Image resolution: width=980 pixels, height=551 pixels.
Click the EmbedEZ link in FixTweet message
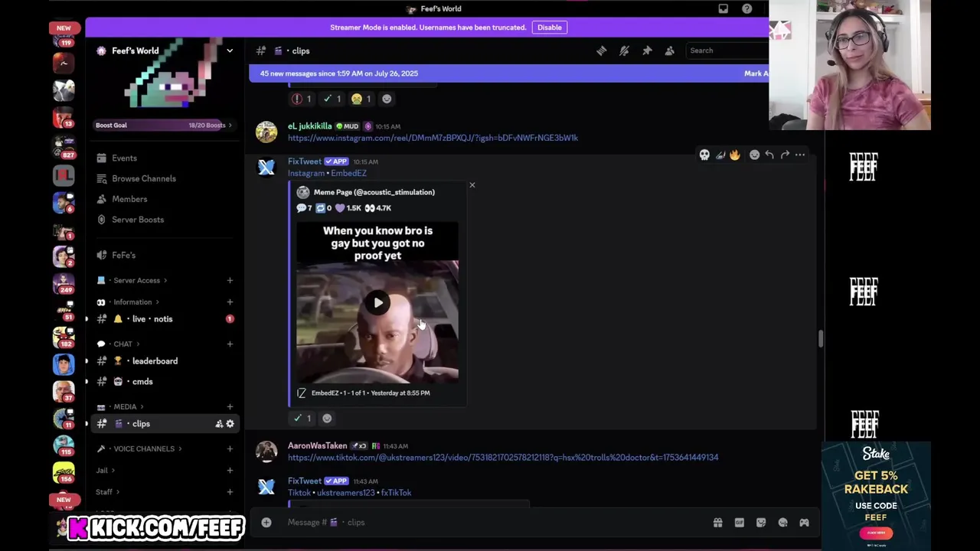pos(348,173)
